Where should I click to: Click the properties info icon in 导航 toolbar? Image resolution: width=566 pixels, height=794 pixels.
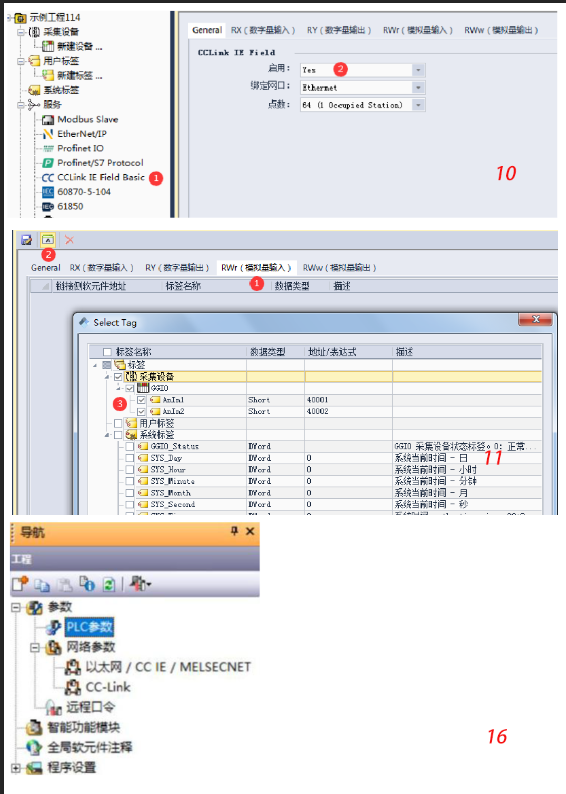click(x=87, y=584)
